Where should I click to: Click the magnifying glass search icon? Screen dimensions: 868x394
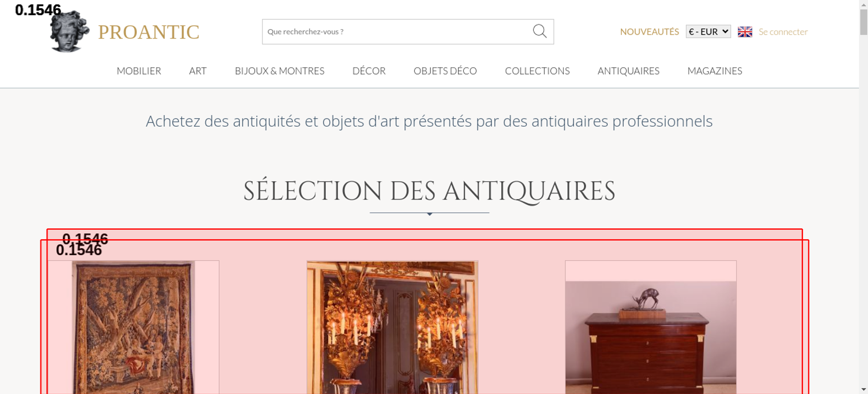[539, 31]
